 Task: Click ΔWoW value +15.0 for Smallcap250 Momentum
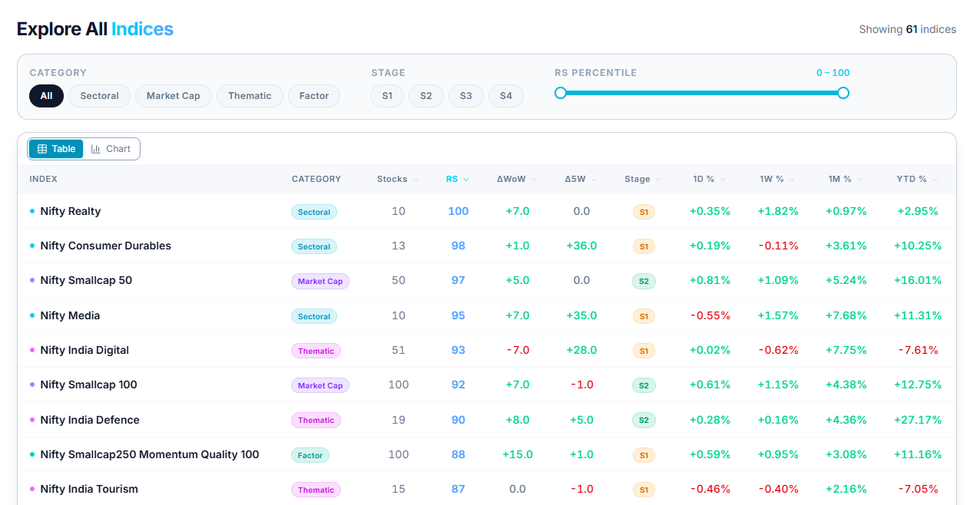click(518, 454)
